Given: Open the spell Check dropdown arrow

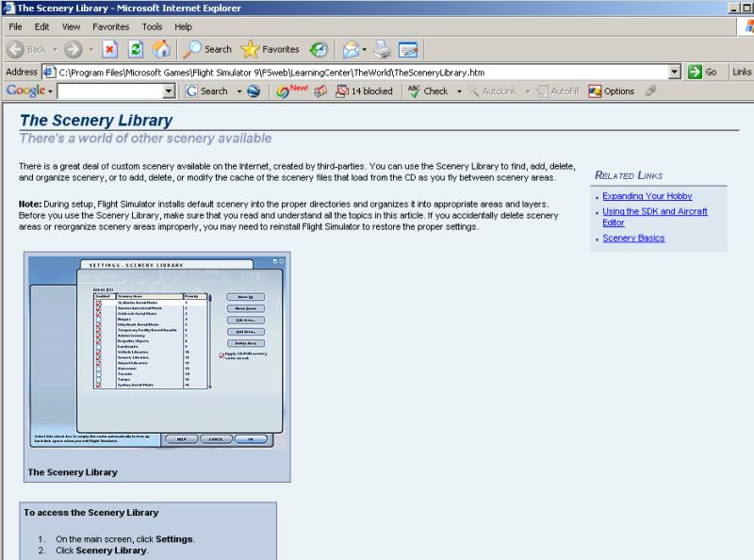Looking at the screenshot, I should (459, 91).
